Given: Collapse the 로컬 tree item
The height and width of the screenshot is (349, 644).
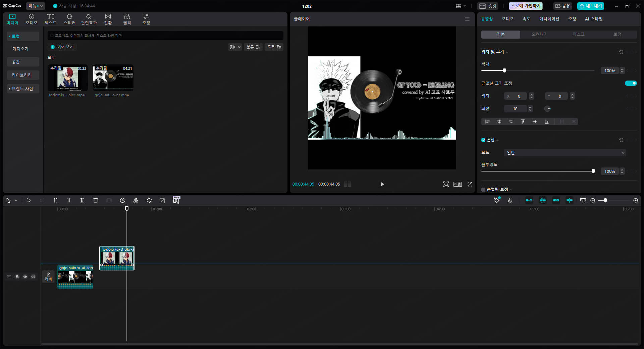Looking at the screenshot, I should (9, 36).
